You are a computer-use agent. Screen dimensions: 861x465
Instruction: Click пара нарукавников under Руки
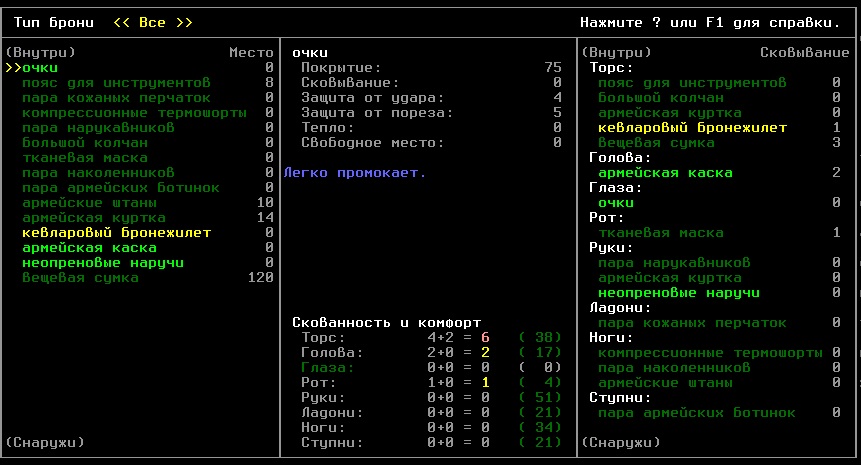point(674,262)
